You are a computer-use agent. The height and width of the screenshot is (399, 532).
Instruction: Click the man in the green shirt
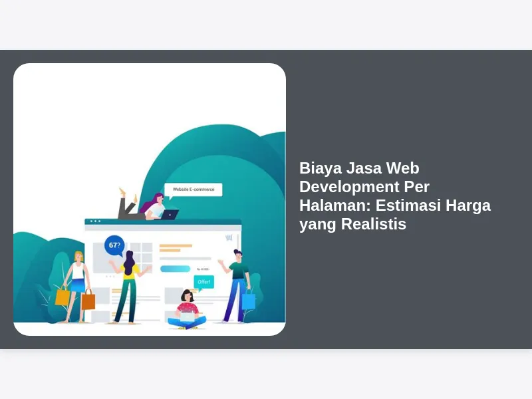pyautogui.click(x=236, y=283)
